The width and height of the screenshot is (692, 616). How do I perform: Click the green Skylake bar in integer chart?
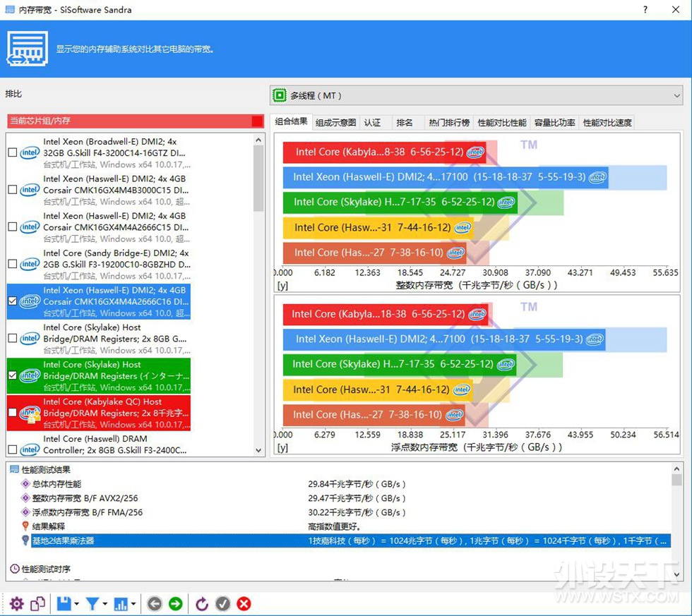400,202
